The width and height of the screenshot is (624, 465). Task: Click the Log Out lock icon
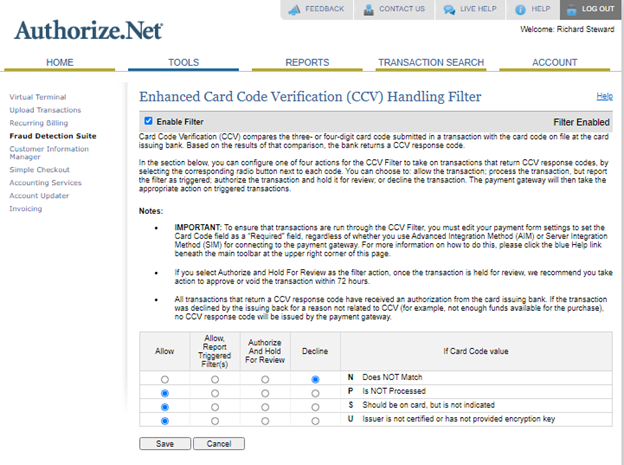pos(571,10)
